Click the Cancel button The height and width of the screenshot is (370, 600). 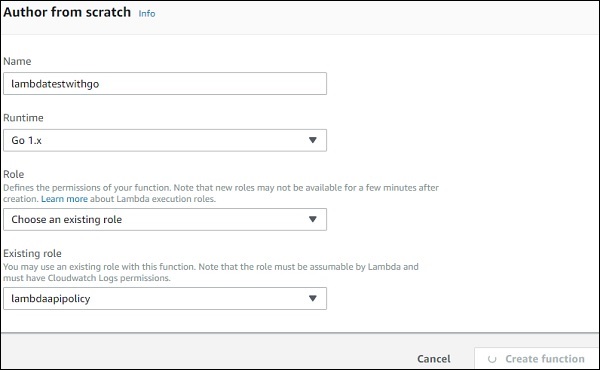tap(434, 359)
